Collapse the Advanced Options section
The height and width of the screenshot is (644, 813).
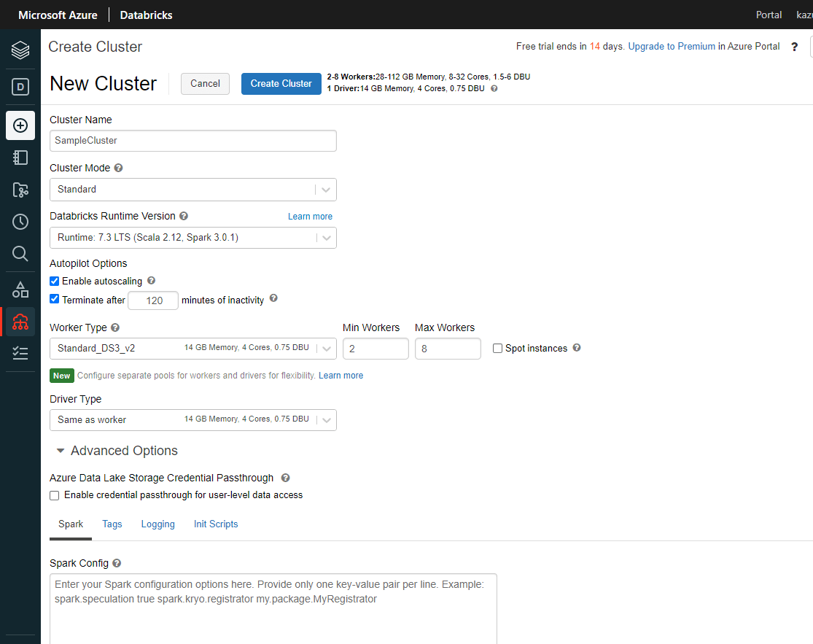117,451
